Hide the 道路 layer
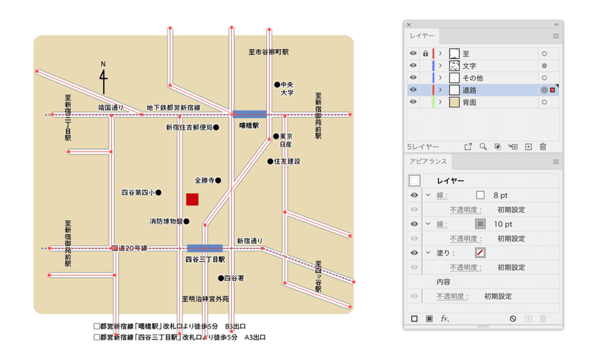593x364 pixels. (413, 90)
